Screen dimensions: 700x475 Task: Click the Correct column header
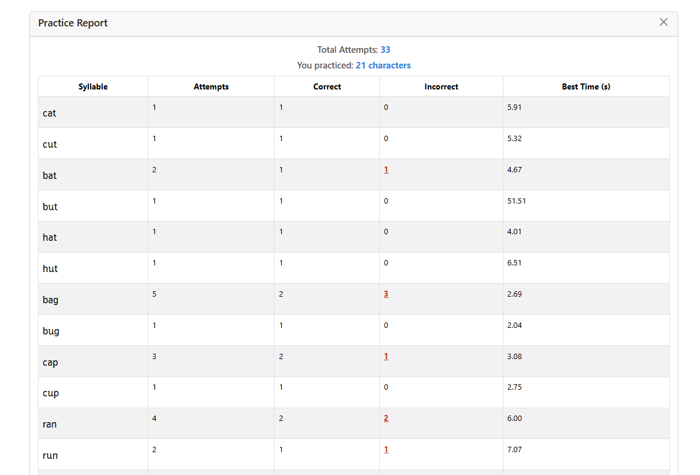pos(327,87)
